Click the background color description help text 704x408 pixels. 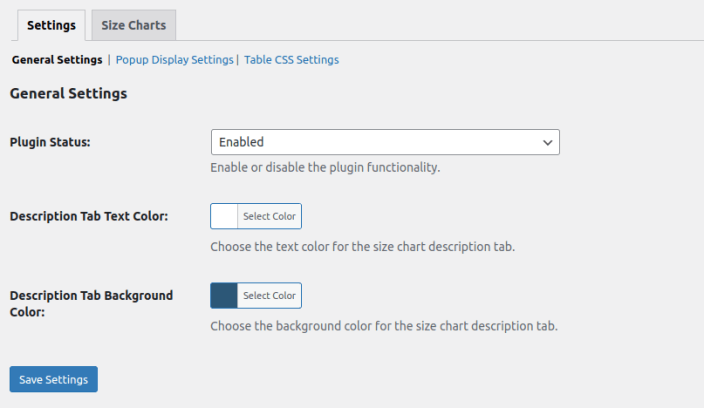(x=384, y=326)
